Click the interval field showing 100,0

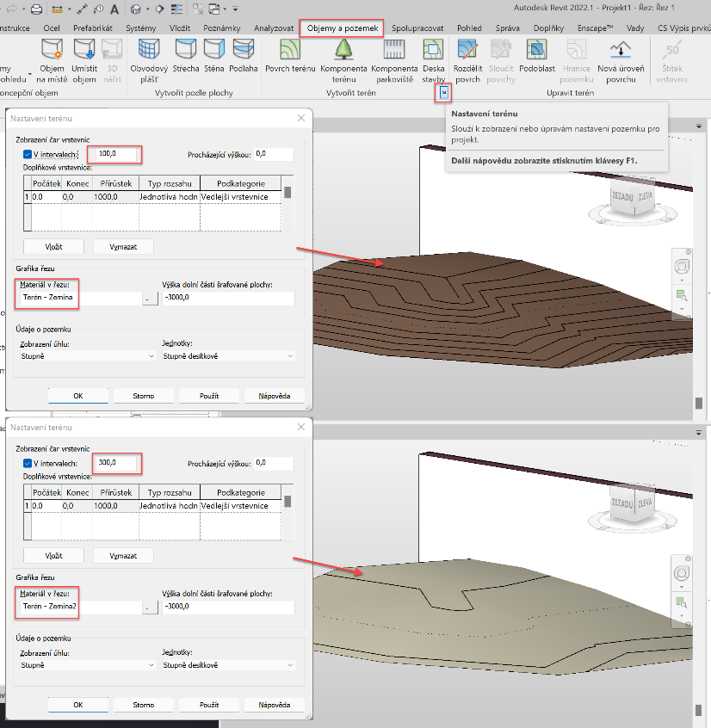(x=116, y=154)
